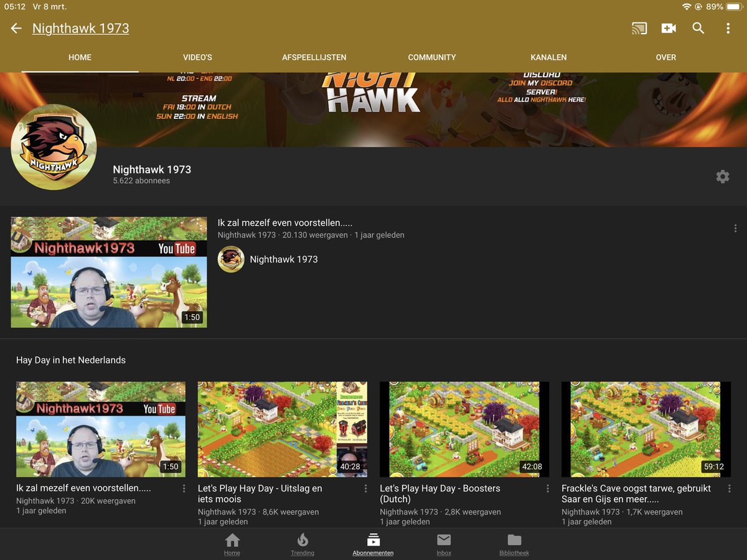Play the large featured intro video thumbnail
Screen dimensions: 747x560
[x=109, y=273]
